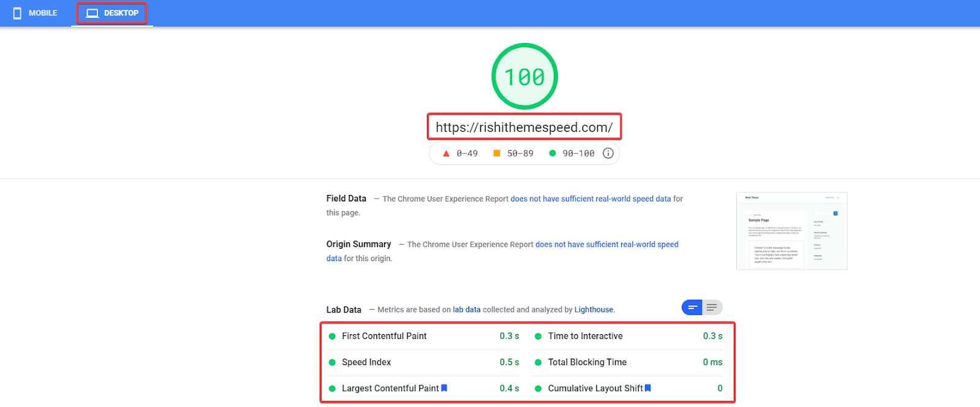Open Field Data insufficient speed data link
Image resolution: width=980 pixels, height=407 pixels.
pos(590,199)
